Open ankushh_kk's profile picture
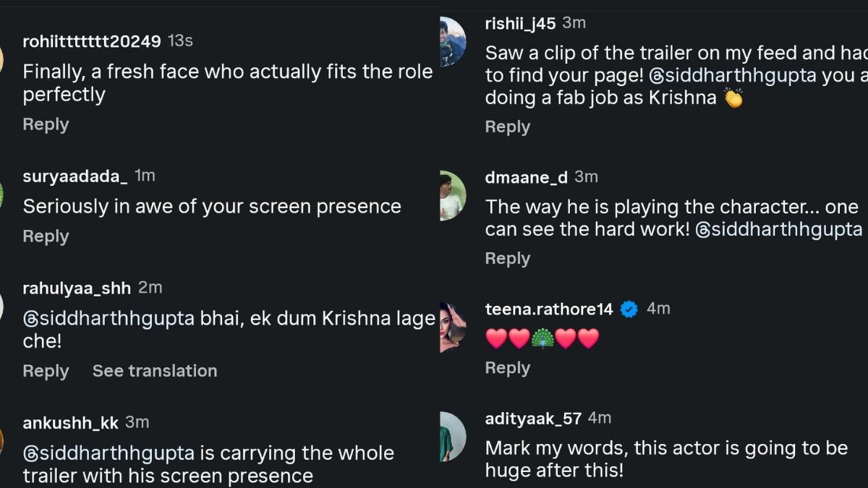The height and width of the screenshot is (488, 868). click(x=6, y=441)
